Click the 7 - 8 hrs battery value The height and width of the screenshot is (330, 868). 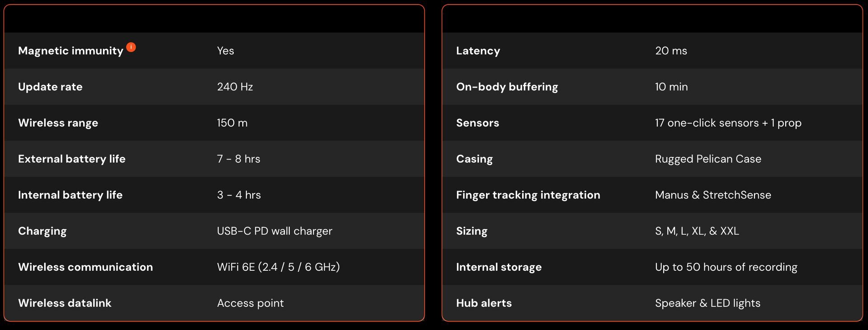pos(238,159)
